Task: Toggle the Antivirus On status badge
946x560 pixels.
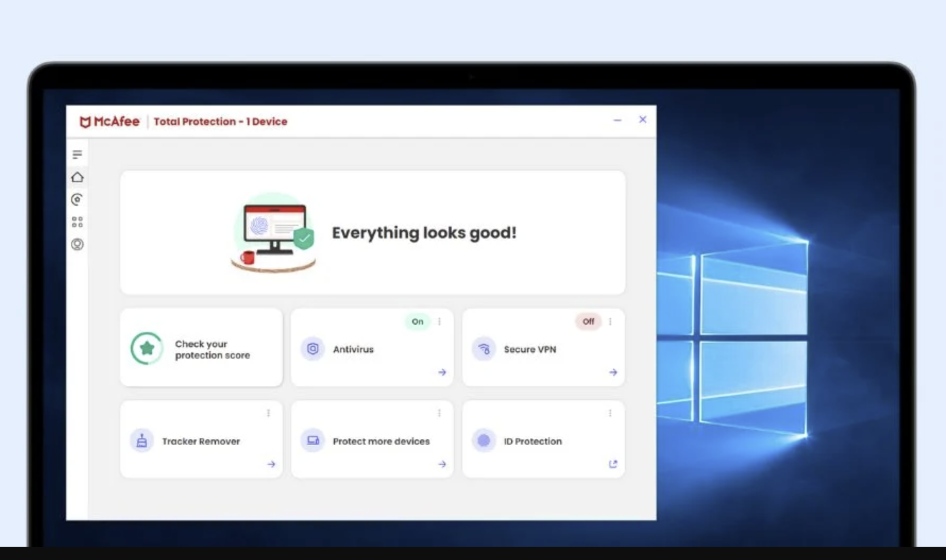Action: 417,321
